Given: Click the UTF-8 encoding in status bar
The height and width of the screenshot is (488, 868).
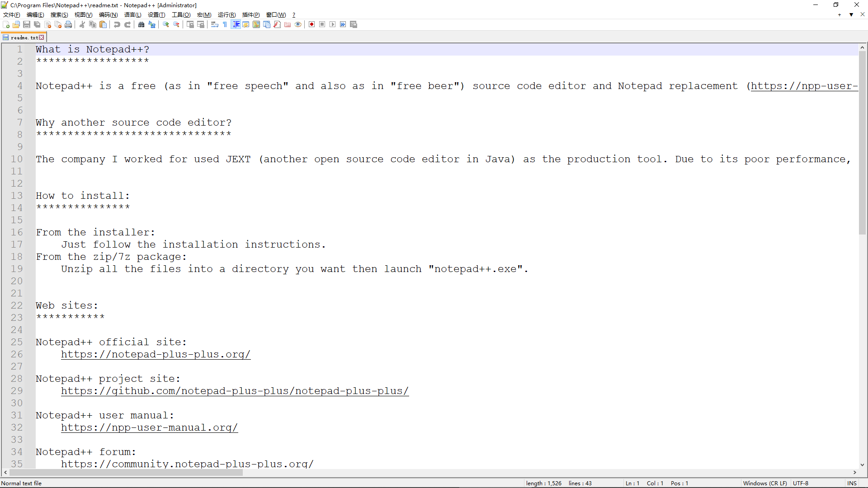Looking at the screenshot, I should click(x=801, y=483).
